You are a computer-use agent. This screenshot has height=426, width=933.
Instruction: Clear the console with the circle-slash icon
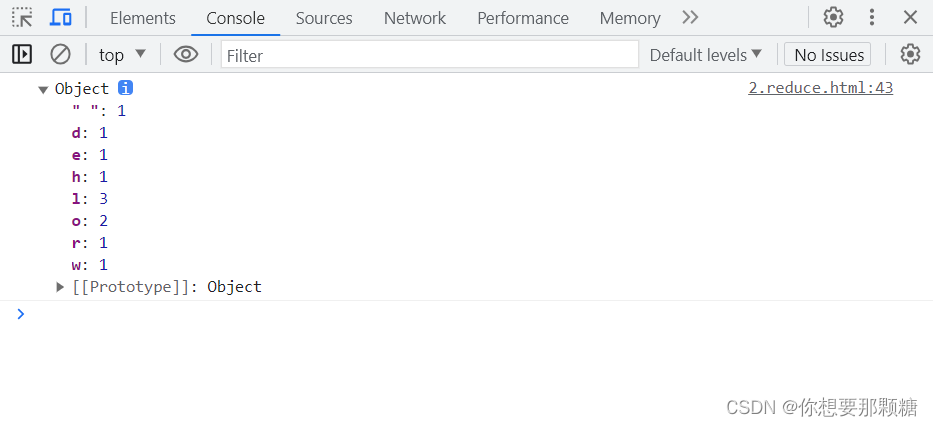60,54
